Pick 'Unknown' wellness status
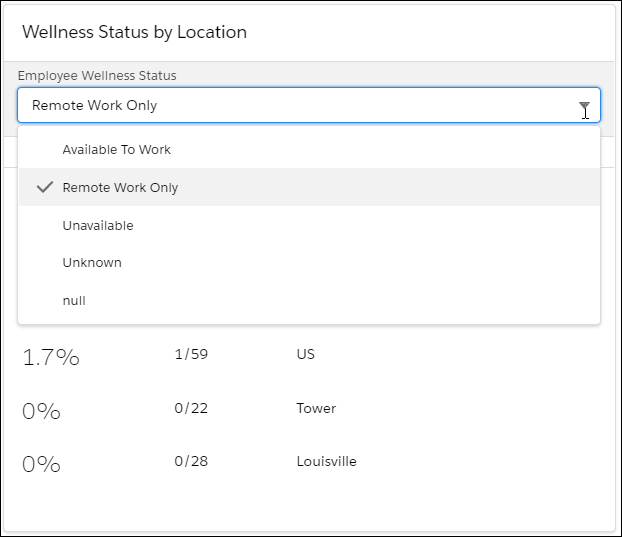This screenshot has width=622, height=537. coord(309,263)
